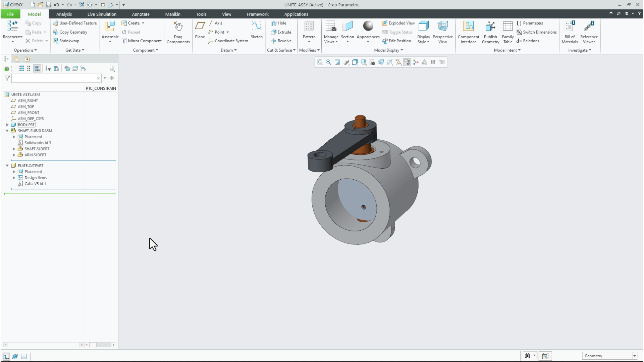The width and height of the screenshot is (644, 362).
Task: Click Edit Position button
Action: (396, 41)
